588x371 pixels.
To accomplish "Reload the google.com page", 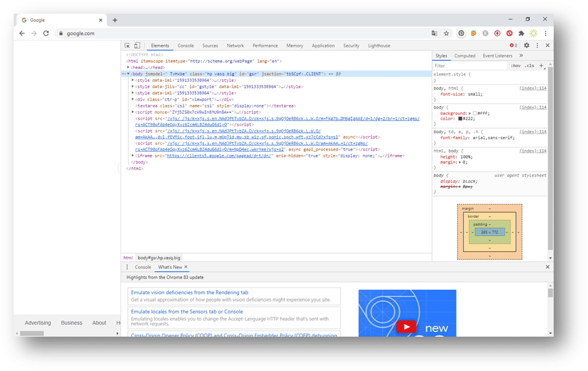I will (x=46, y=33).
